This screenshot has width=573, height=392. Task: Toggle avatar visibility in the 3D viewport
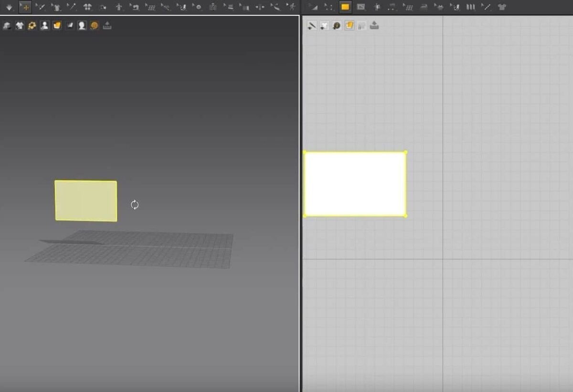point(44,25)
